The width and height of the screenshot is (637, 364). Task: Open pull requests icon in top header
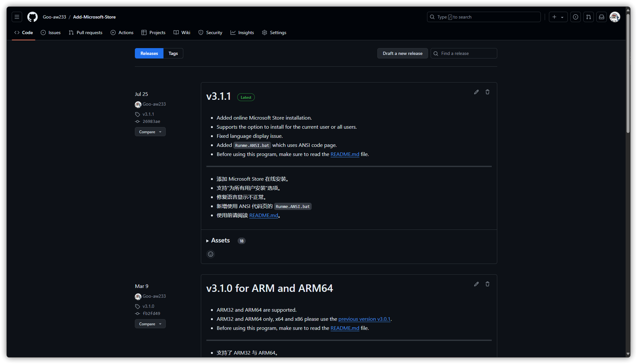[589, 17]
